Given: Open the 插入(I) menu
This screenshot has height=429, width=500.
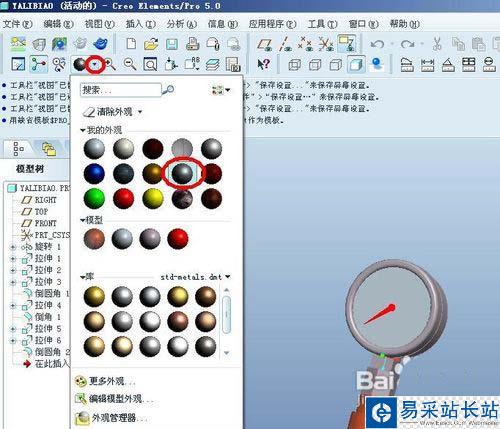Looking at the screenshot, I should 141,24.
